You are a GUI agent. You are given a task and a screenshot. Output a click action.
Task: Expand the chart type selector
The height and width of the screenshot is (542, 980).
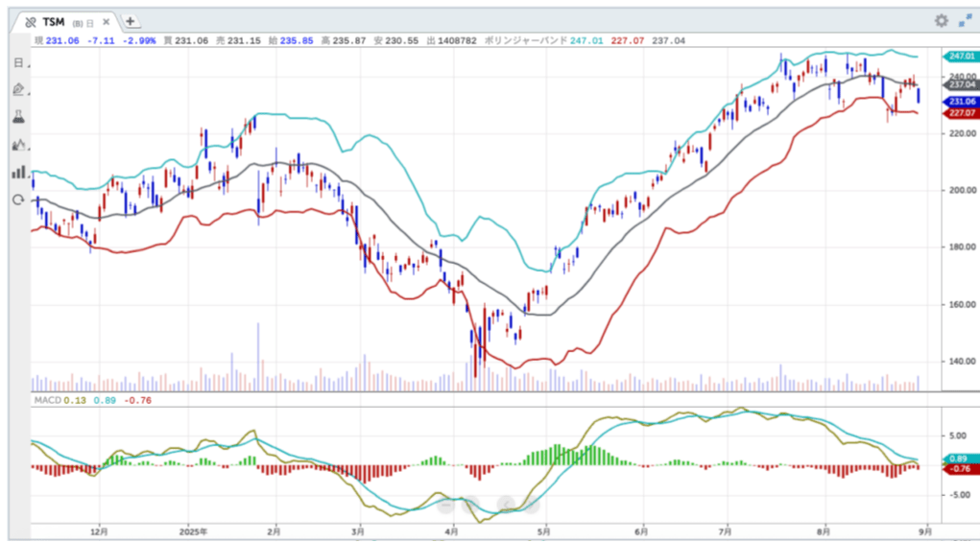(x=17, y=145)
